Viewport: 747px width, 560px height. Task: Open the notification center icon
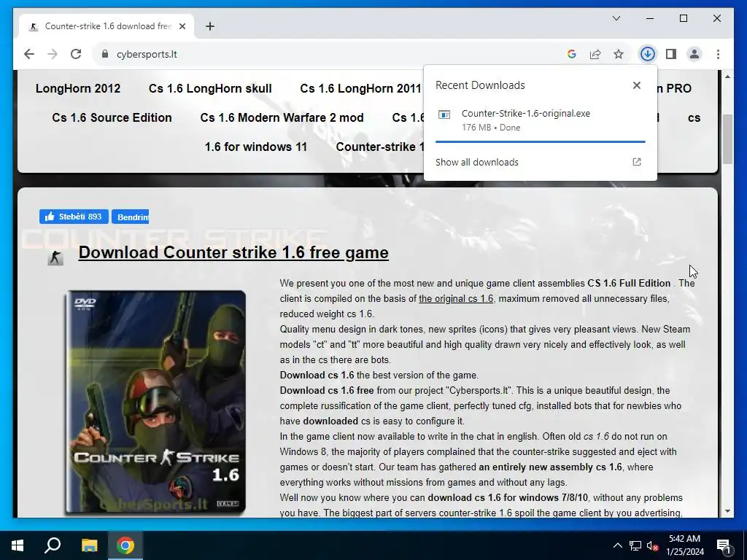(724, 545)
